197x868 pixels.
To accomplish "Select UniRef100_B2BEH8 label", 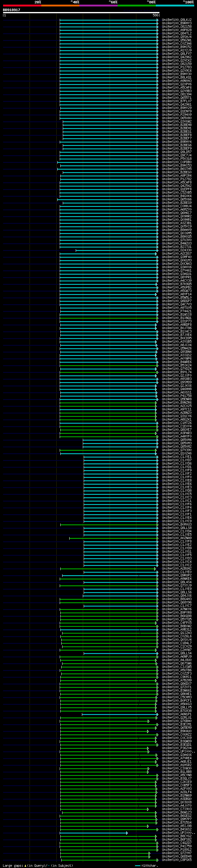I will (x=176, y=125).
